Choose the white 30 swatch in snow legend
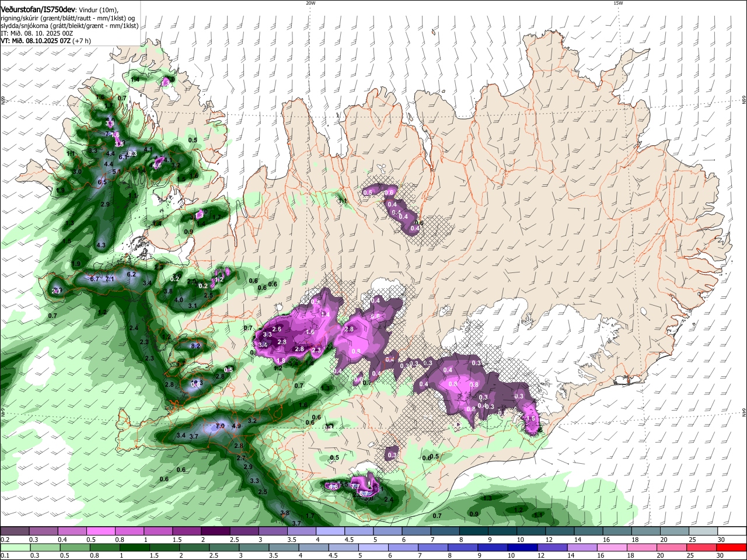Image resolution: width=747 pixels, height=560 pixels. pyautogui.click(x=732, y=531)
